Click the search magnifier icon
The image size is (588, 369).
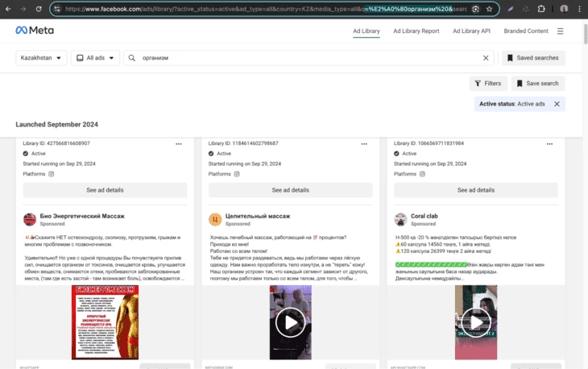[x=131, y=58]
